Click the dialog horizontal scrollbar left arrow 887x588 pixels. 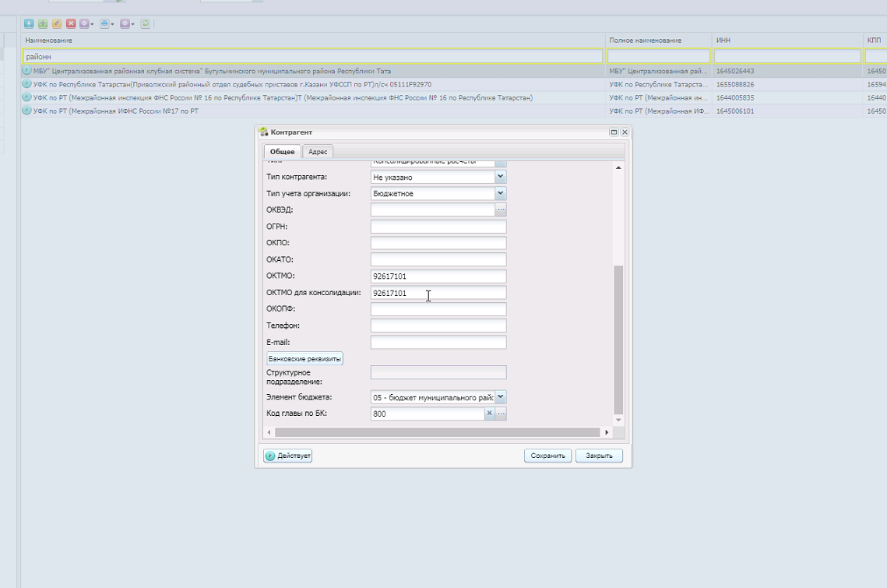(269, 432)
